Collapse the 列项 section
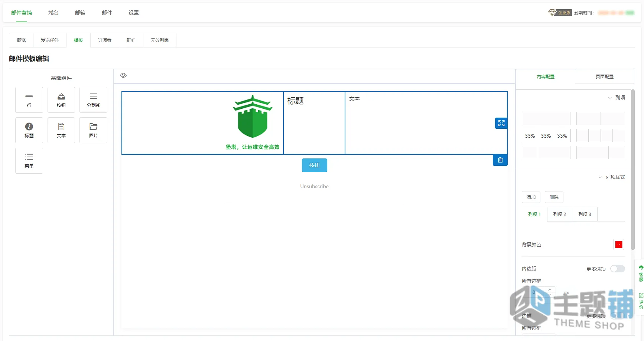644x341 pixels. 617,98
